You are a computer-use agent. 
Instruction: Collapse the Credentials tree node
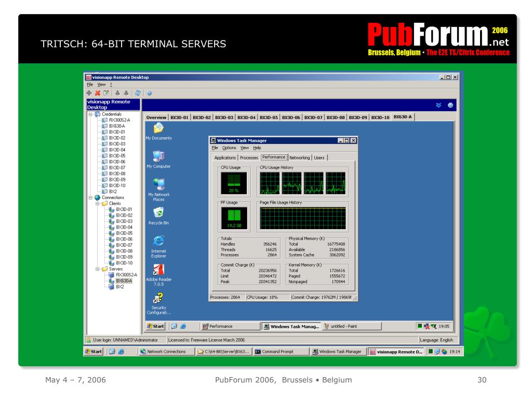coord(90,114)
